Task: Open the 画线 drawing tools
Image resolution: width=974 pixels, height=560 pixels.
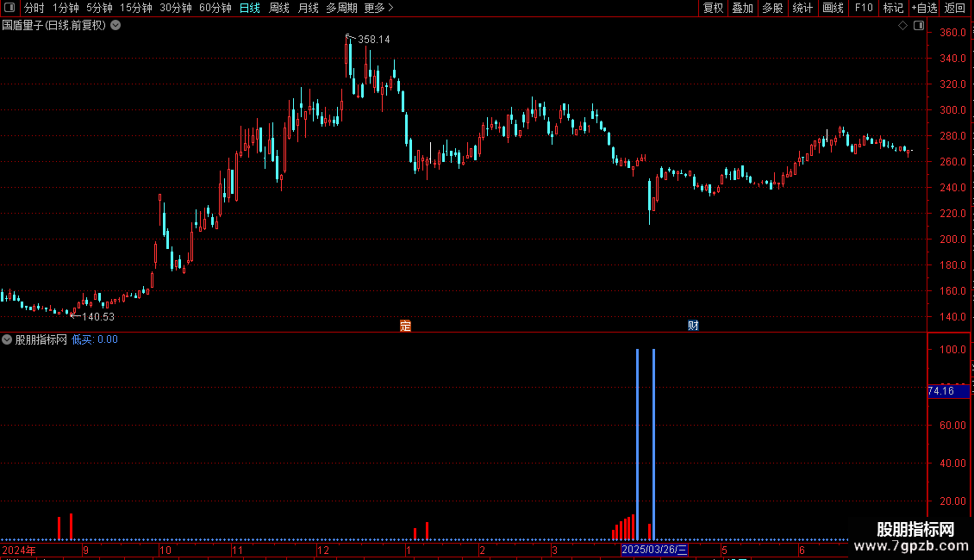Action: tap(833, 8)
